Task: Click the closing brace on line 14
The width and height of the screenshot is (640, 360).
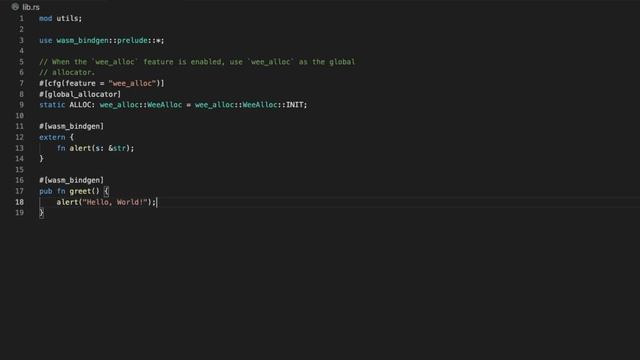Action: 41,159
